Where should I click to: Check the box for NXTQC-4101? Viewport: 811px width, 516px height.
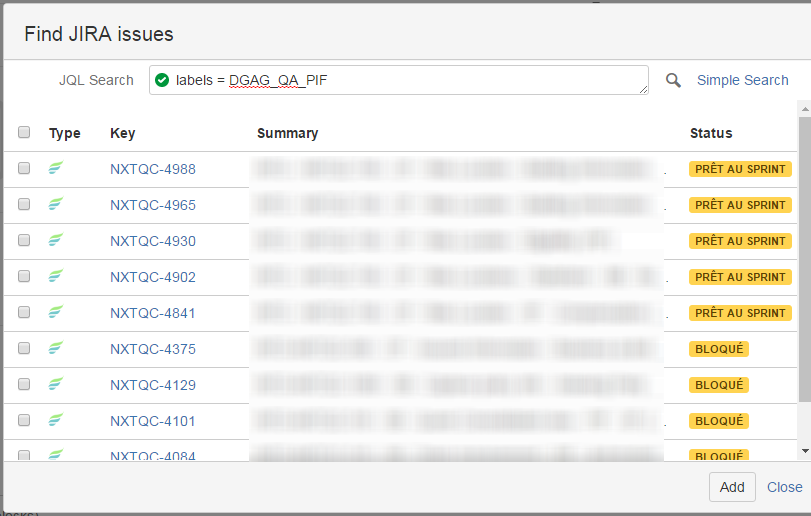pos(24,420)
